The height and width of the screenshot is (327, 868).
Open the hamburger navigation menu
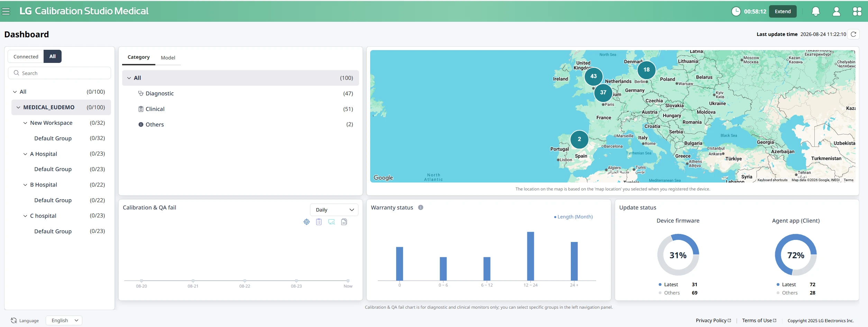(6, 11)
